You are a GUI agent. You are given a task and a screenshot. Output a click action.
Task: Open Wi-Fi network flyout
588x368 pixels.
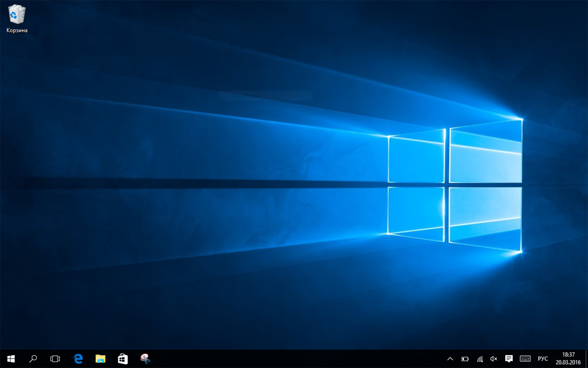(x=480, y=359)
